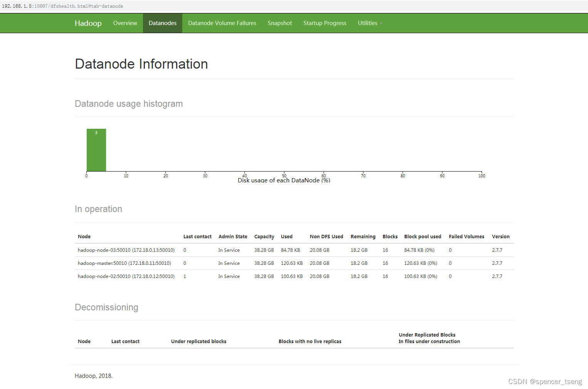Open the hadoop-node-02:50010 datanode link

tap(126, 276)
